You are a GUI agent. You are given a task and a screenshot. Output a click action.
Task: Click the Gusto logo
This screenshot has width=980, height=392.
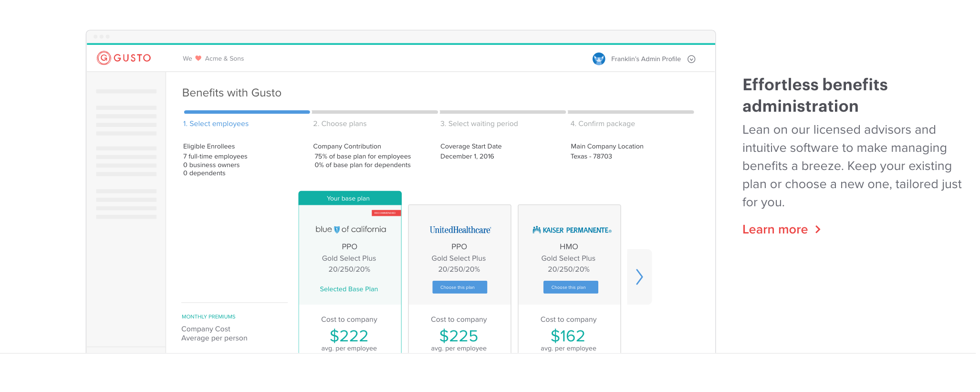(x=124, y=58)
